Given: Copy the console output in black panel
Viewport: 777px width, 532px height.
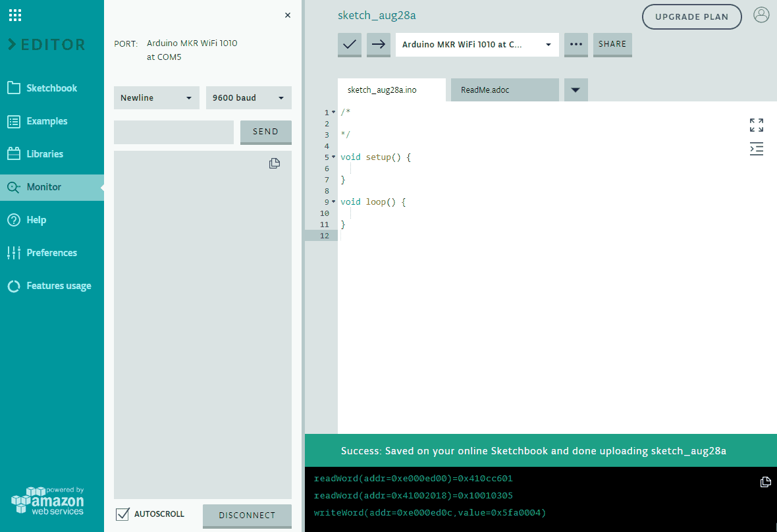Looking at the screenshot, I should click(765, 482).
